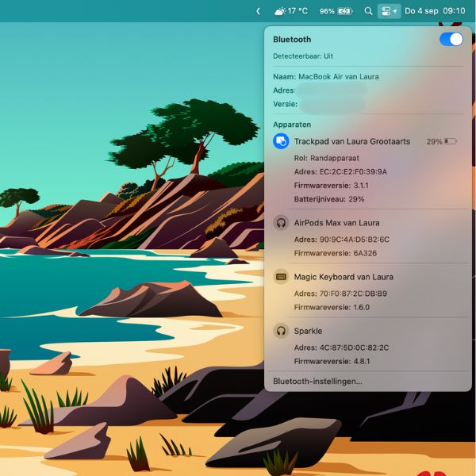Click the battery icon in menu bar

tap(345, 12)
